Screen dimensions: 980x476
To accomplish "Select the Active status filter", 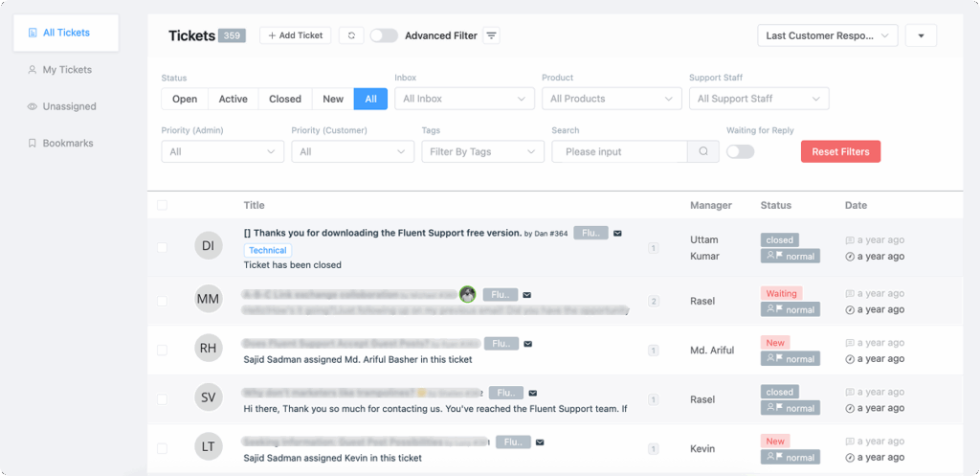I will (x=234, y=99).
